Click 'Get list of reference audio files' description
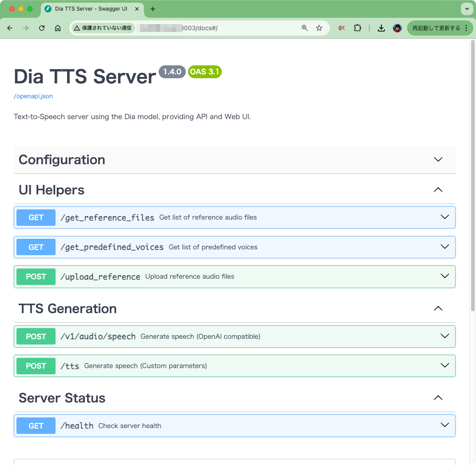The width and height of the screenshot is (476, 465). [x=208, y=217]
